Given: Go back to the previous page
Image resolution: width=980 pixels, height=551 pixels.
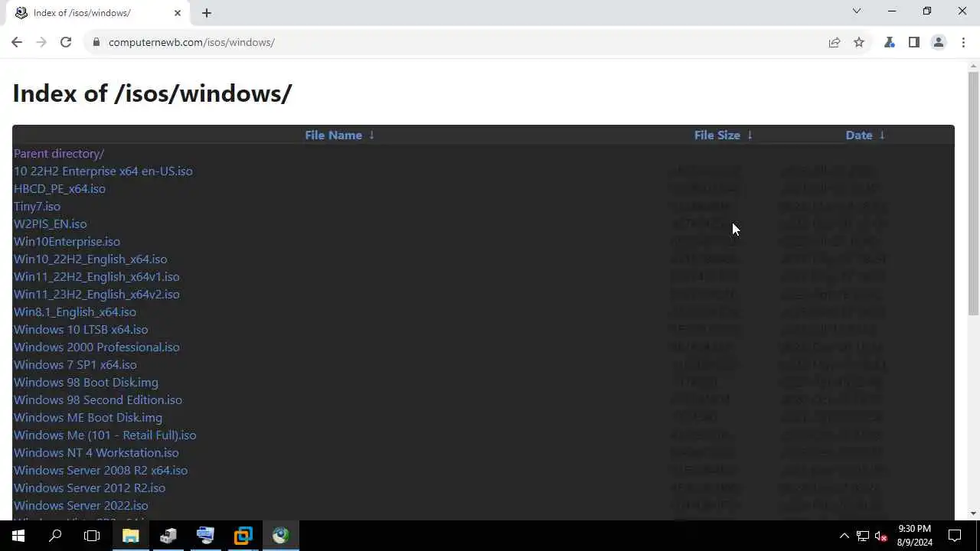Looking at the screenshot, I should tap(17, 42).
